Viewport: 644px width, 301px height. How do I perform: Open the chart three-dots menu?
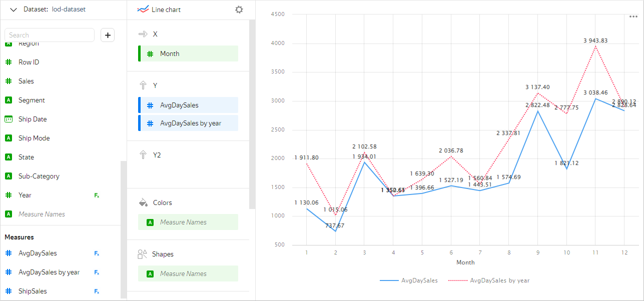pos(633,16)
